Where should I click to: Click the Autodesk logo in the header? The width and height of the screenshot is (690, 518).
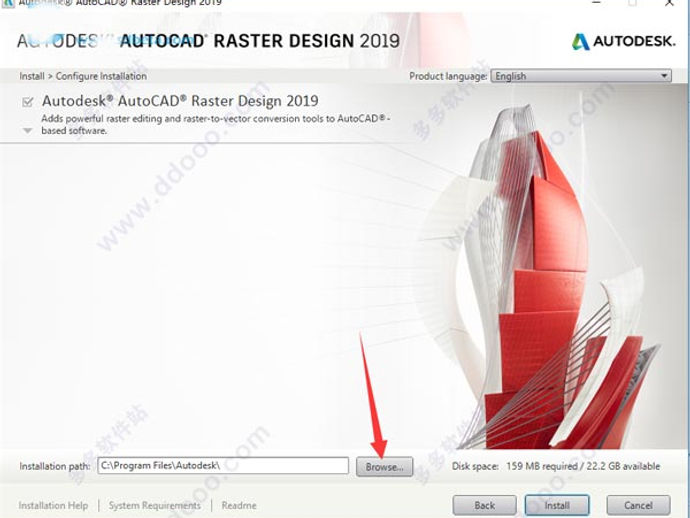[x=623, y=41]
